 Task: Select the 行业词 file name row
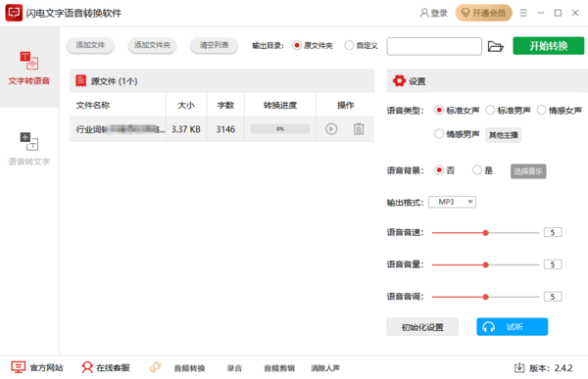[x=221, y=129]
